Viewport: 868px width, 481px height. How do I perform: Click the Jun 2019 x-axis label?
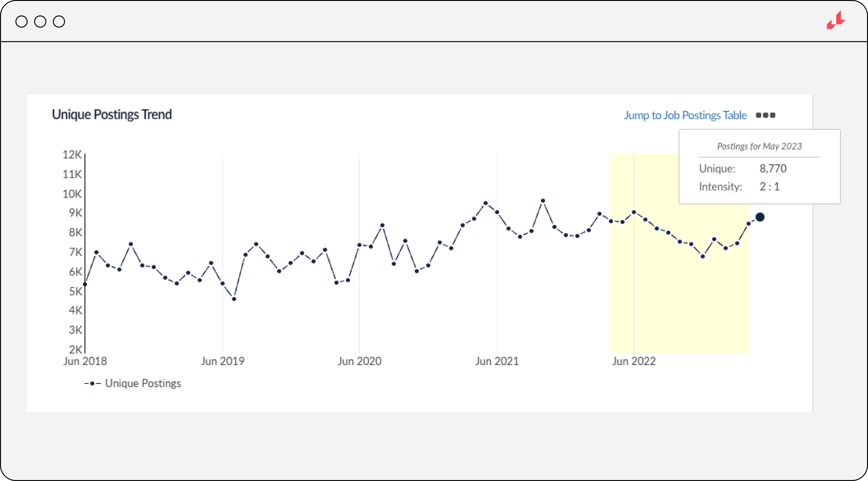click(222, 361)
